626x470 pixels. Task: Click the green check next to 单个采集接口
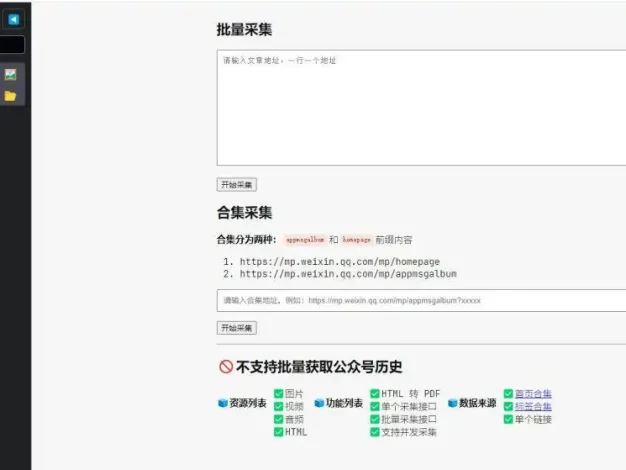(x=375, y=407)
